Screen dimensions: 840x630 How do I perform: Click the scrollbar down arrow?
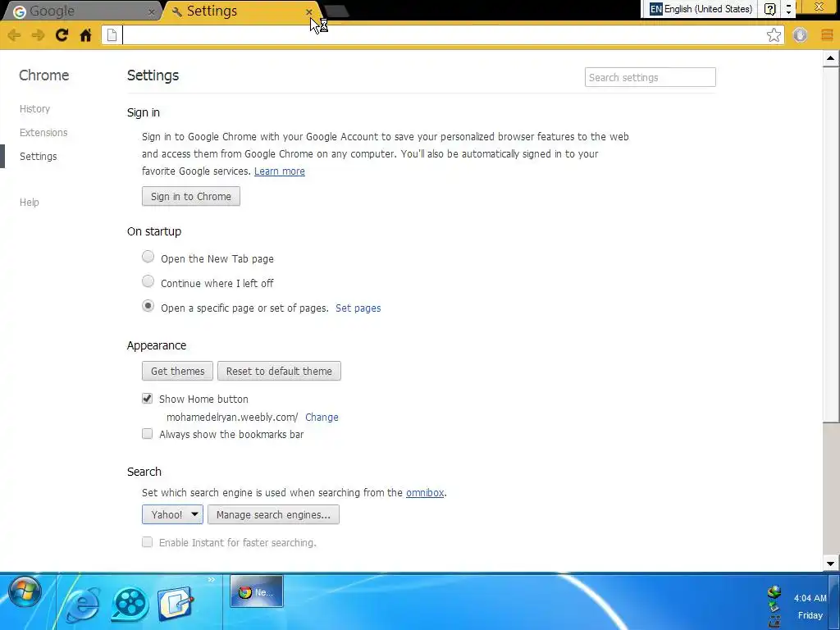(x=831, y=563)
